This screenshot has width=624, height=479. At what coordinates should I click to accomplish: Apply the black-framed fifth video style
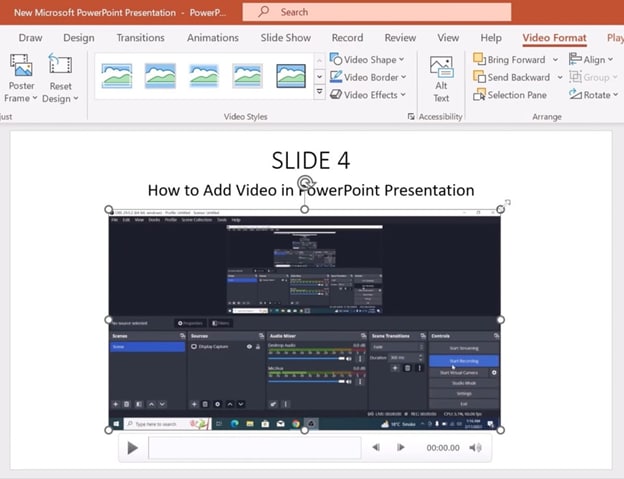click(291, 76)
